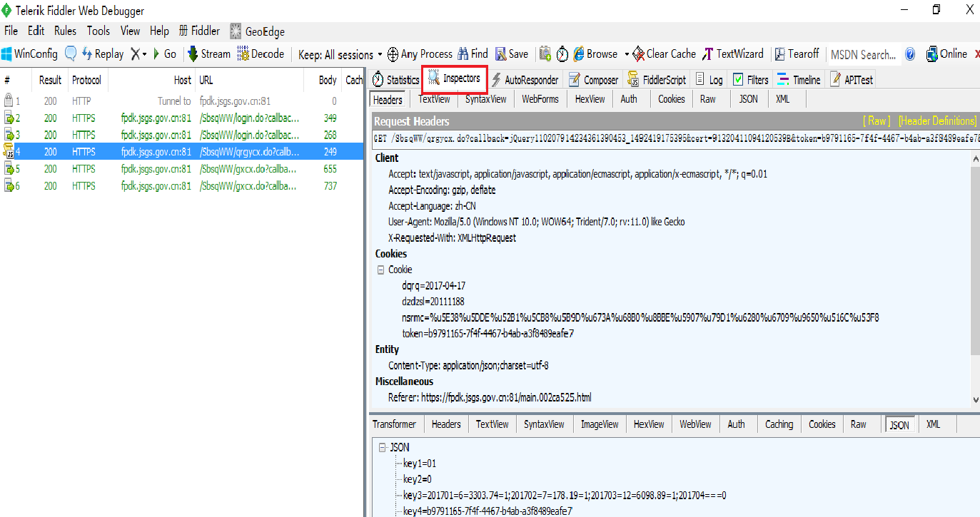
Task: Click the User-Agent header line
Action: pos(536,222)
